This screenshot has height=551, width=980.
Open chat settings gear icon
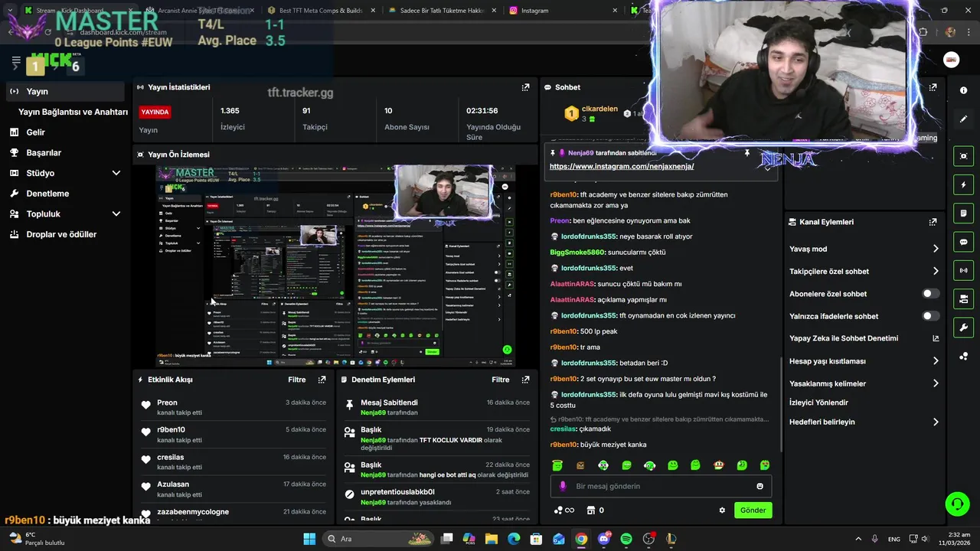pos(722,510)
